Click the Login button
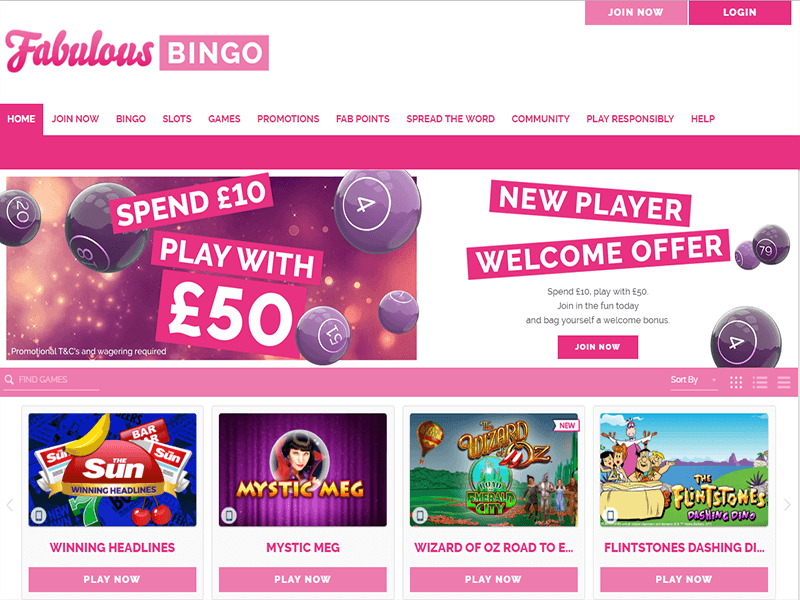The width and height of the screenshot is (800, 600). point(740,12)
